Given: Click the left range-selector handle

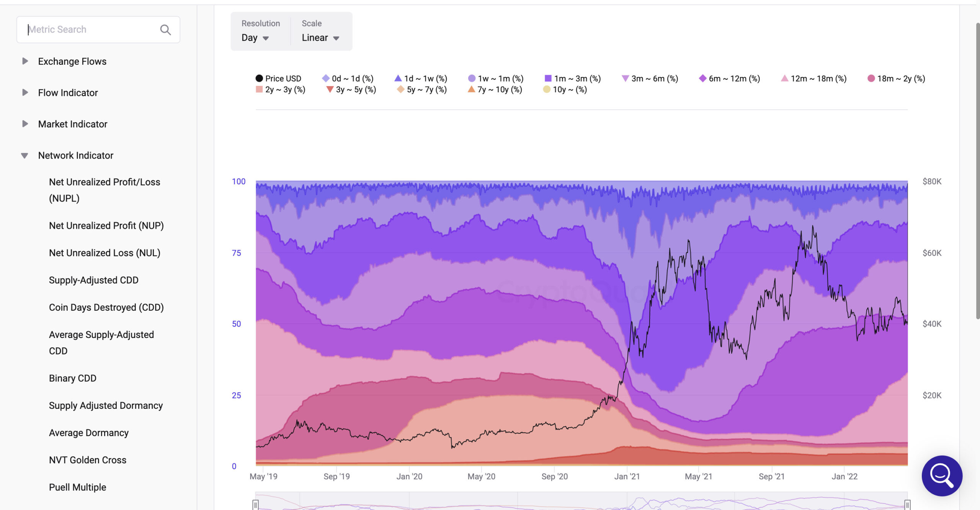Looking at the screenshot, I should tap(256, 505).
